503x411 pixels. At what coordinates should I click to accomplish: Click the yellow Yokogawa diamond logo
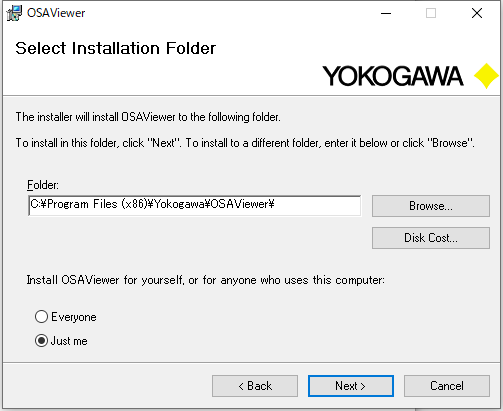click(x=486, y=76)
